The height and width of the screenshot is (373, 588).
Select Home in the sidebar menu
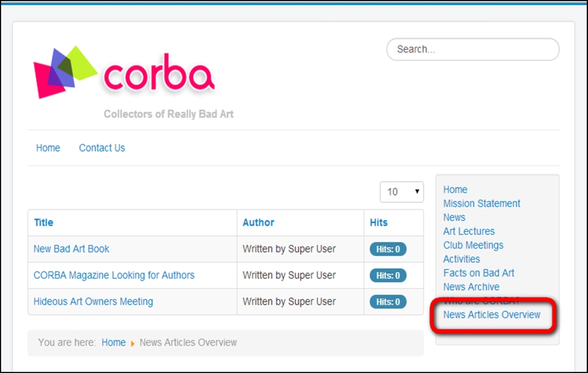tap(455, 189)
